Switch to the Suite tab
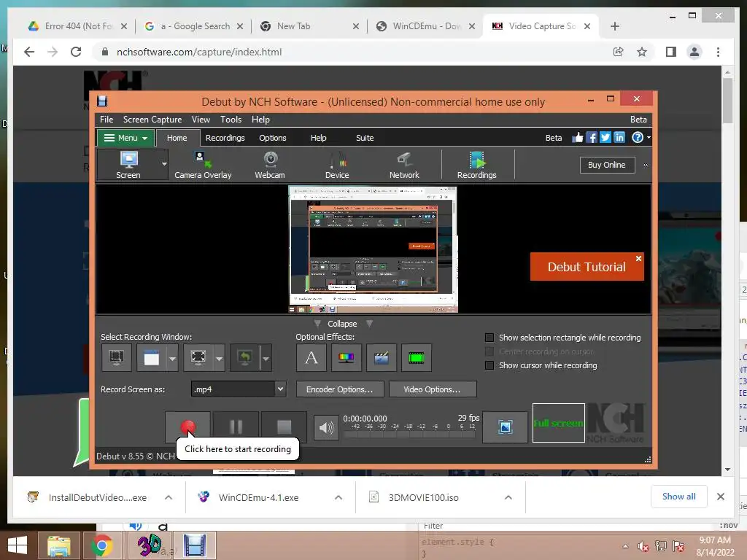 point(365,138)
